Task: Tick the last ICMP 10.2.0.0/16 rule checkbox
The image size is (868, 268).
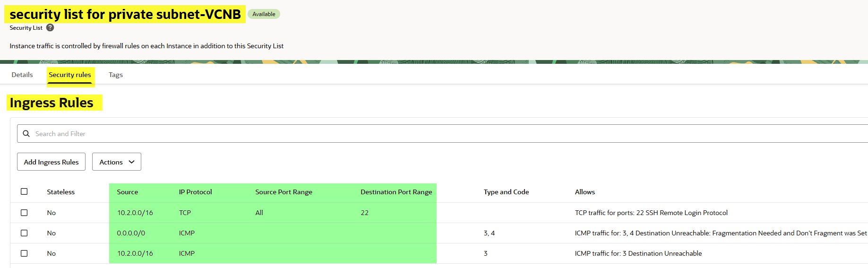Action: [x=24, y=253]
